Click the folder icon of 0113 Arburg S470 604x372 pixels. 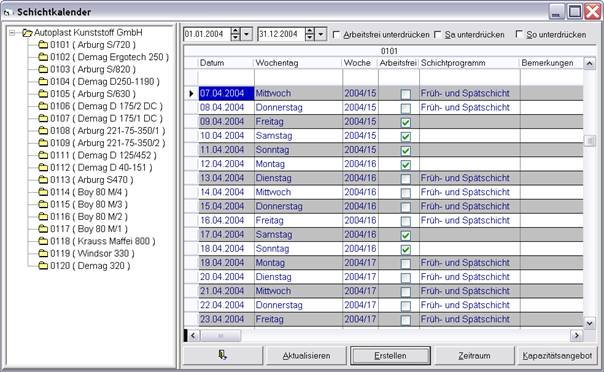point(43,180)
